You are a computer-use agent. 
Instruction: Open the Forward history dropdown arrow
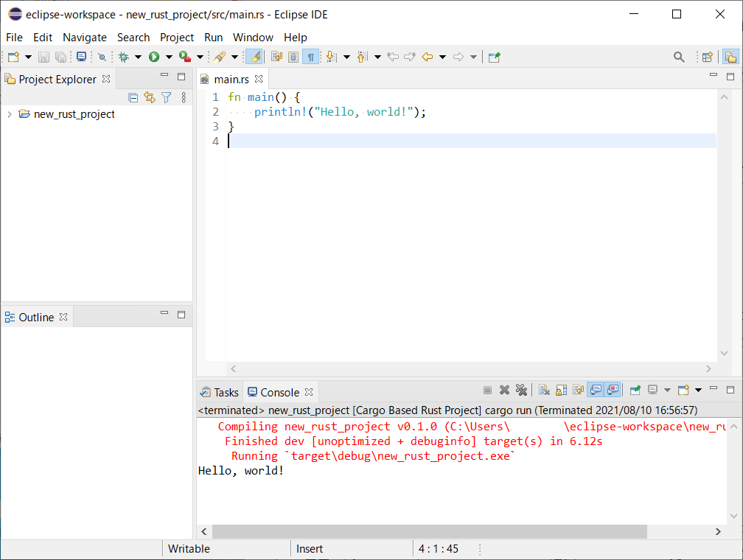(473, 57)
